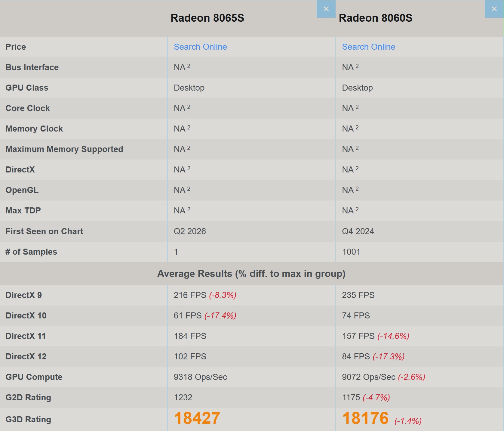Click the 1175 G2D Rating value
Screen dimensions: 504x431
click(x=351, y=398)
